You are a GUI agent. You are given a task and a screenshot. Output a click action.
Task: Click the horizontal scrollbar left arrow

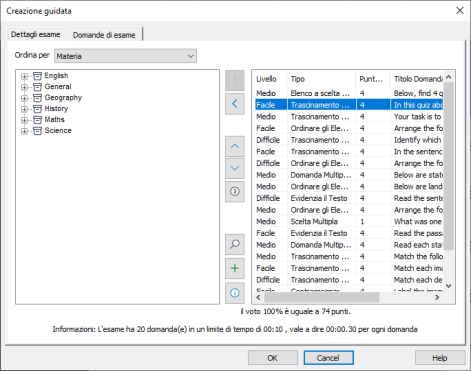click(x=258, y=297)
